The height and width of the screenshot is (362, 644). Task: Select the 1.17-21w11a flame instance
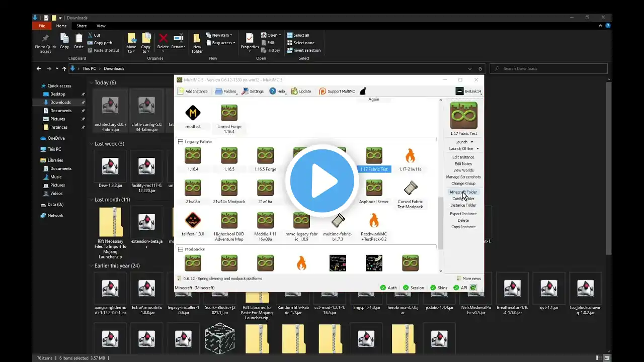pyautogui.click(x=410, y=159)
